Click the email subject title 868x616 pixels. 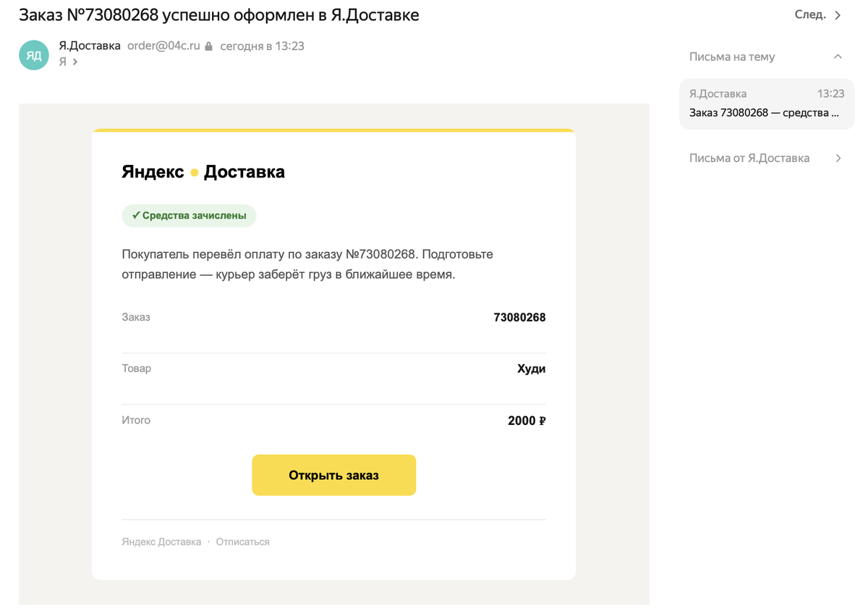219,14
